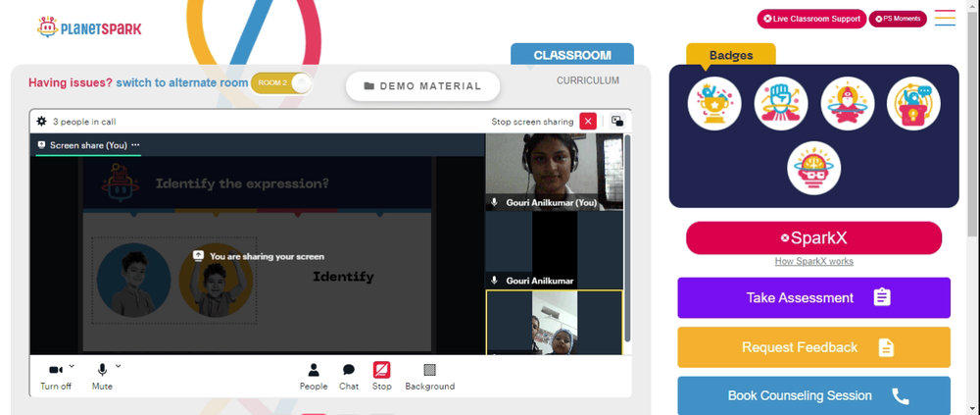Open the People panel

(314, 377)
